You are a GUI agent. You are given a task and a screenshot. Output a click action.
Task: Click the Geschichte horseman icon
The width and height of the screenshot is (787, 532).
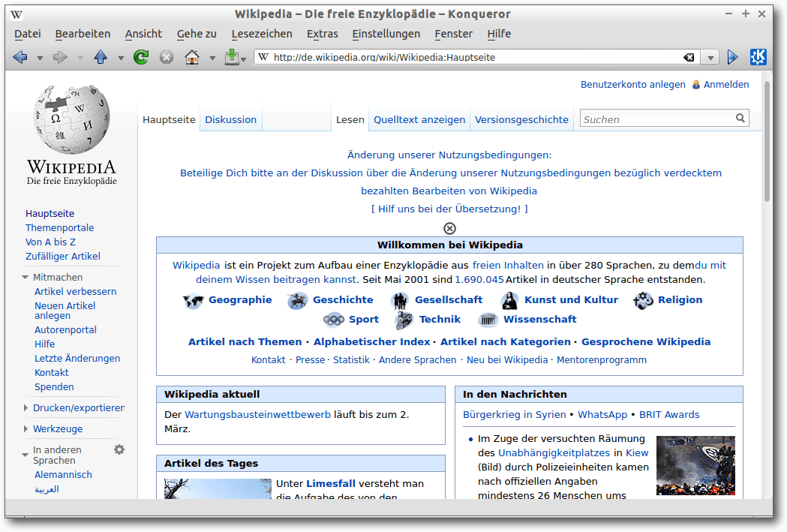(297, 300)
